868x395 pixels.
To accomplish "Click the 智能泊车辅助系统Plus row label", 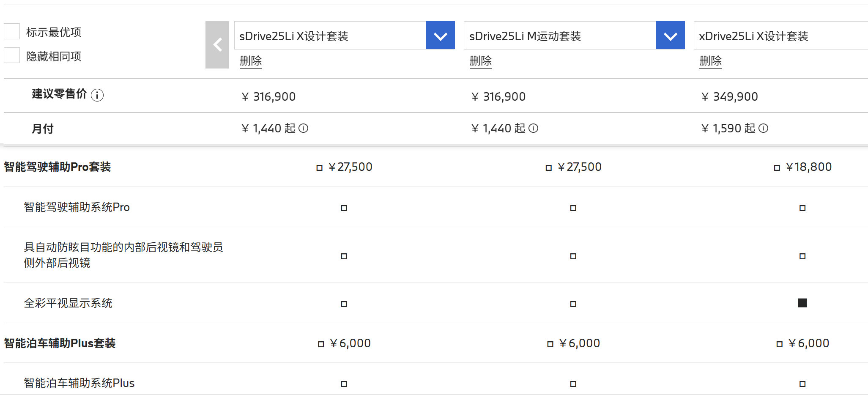I will 79,383.
